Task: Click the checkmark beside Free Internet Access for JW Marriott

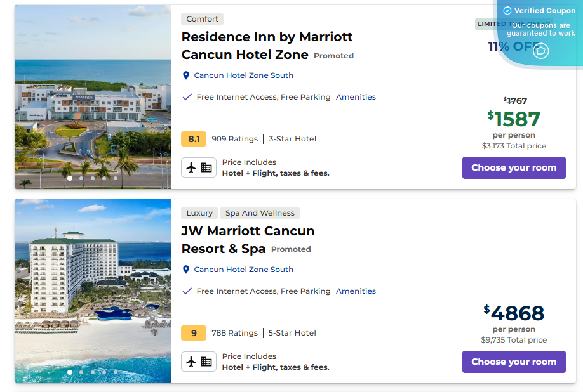Action: 186,291
